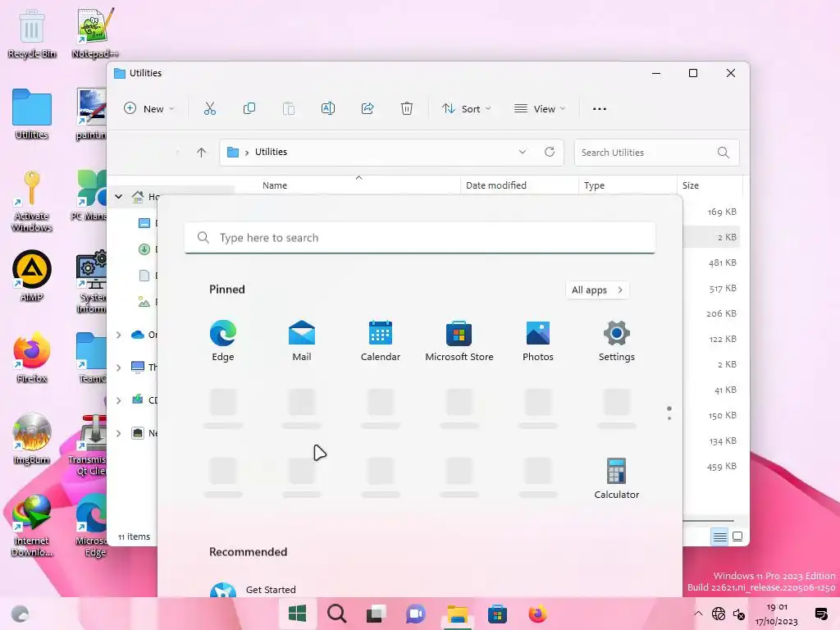Expand the CD drive tree node
Viewport: 840px width, 630px height.
[118, 400]
